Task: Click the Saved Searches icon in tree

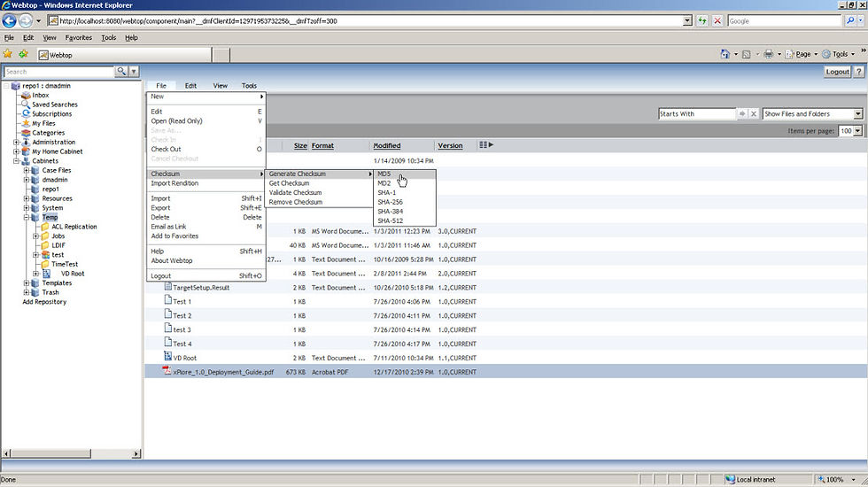Action: [26, 104]
